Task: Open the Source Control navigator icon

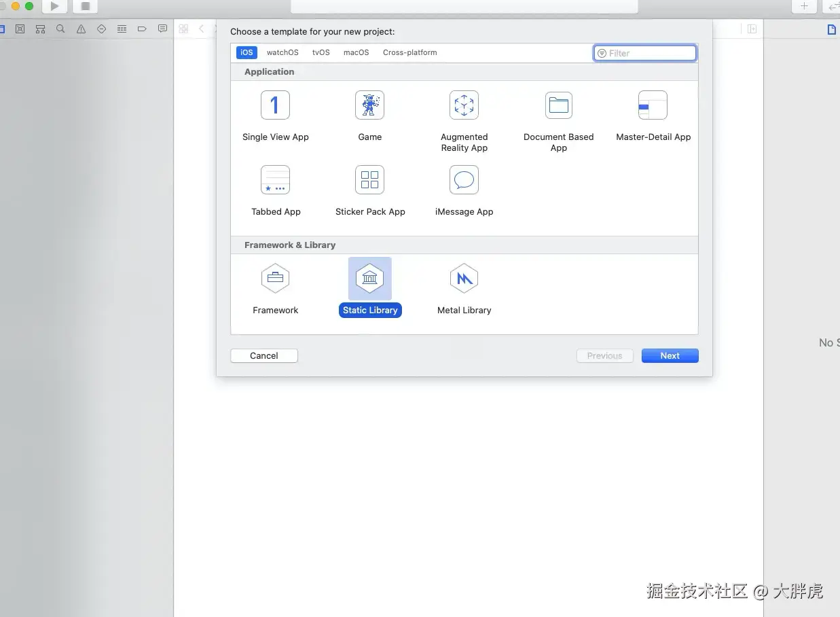Action: point(20,29)
